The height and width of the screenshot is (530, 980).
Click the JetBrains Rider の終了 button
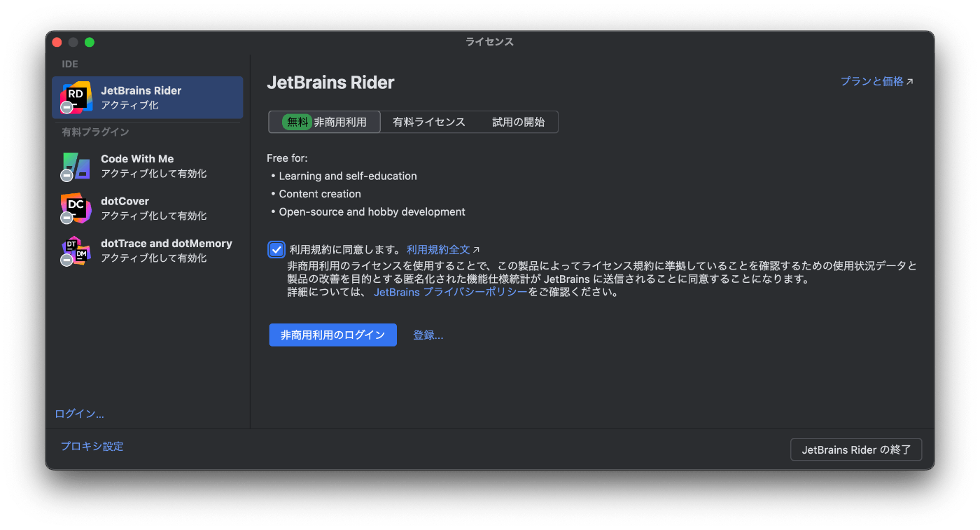(856, 449)
